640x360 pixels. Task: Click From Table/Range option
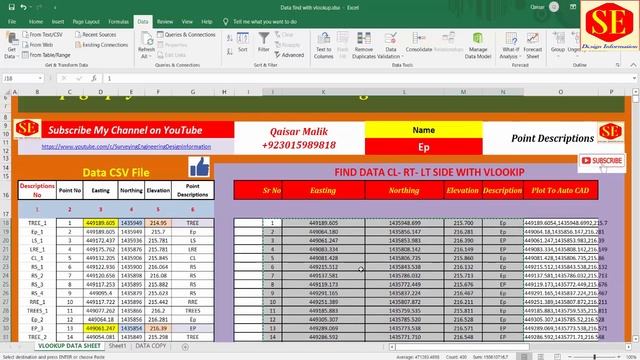point(46,55)
